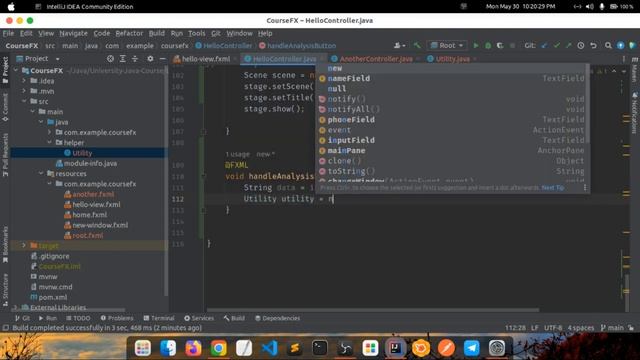640x360 pixels.
Task: Click the Next Tip link in popup
Action: click(x=553, y=188)
